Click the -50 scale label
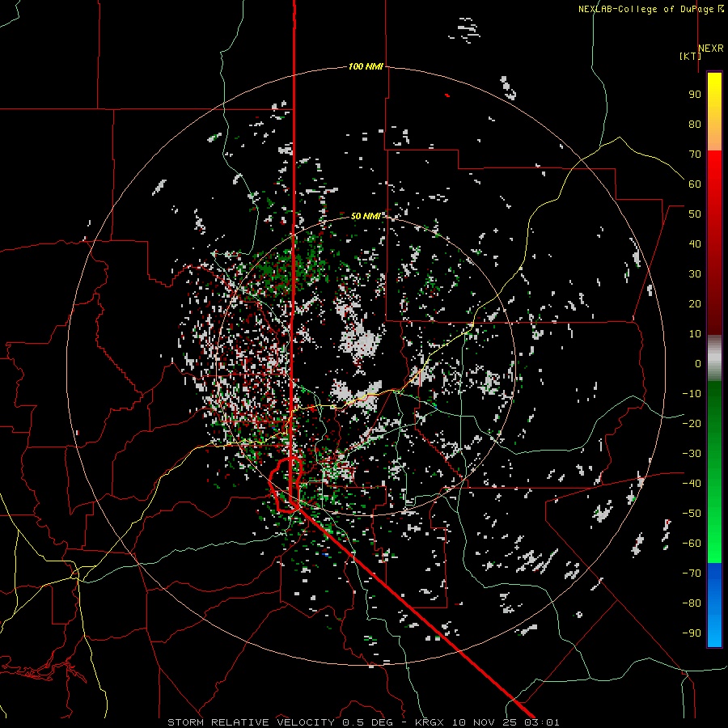Image resolution: width=728 pixels, height=728 pixels. (692, 514)
